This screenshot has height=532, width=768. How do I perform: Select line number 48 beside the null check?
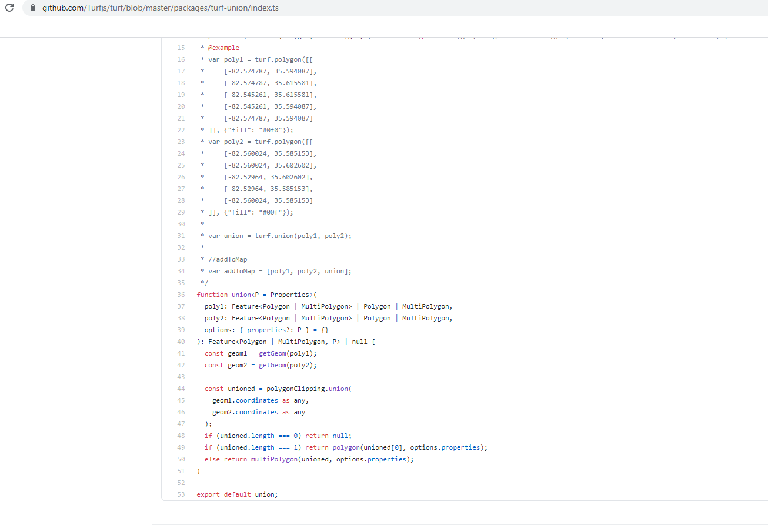(x=181, y=435)
